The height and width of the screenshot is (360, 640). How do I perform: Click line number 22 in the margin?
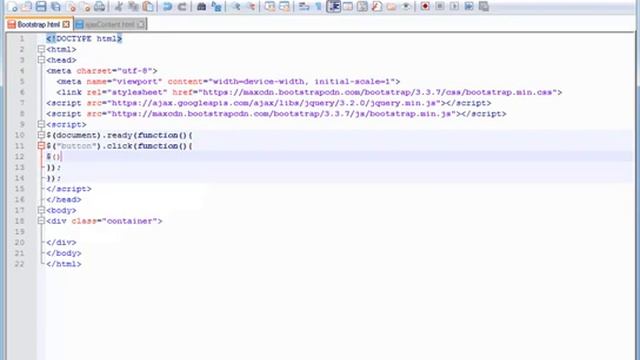(19, 264)
